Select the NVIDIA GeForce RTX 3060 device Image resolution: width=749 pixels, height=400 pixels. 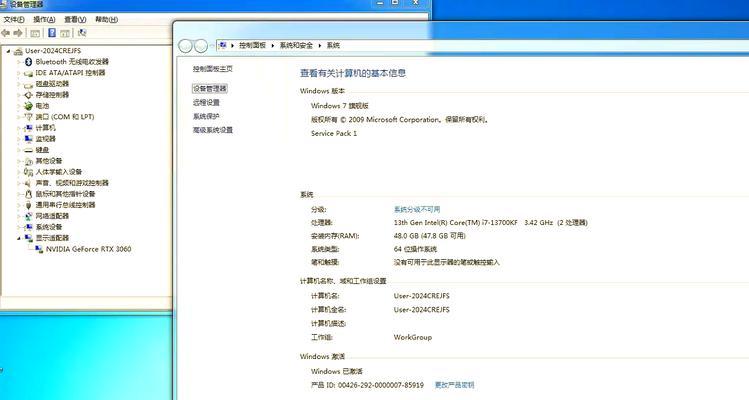(88, 249)
